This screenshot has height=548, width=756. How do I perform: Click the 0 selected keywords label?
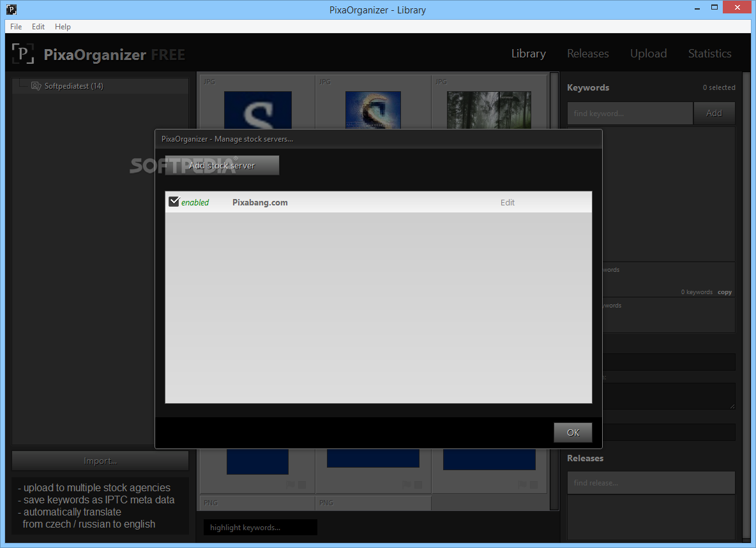719,87
